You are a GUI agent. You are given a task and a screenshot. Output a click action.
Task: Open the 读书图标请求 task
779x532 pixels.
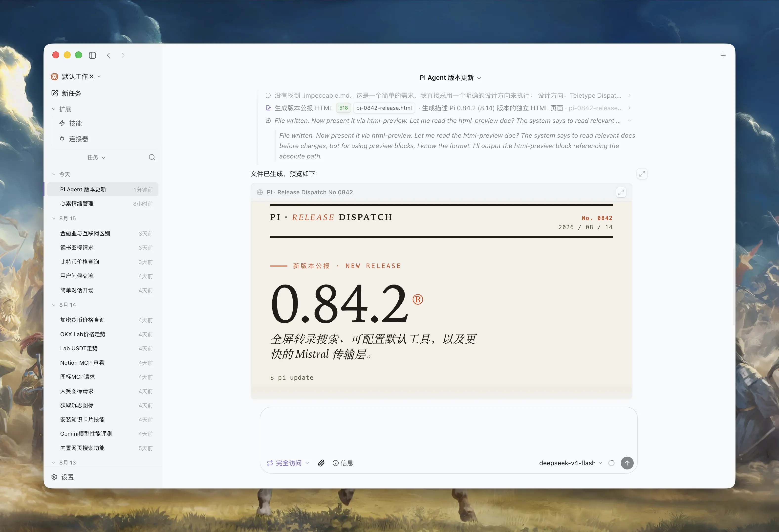(x=103, y=247)
